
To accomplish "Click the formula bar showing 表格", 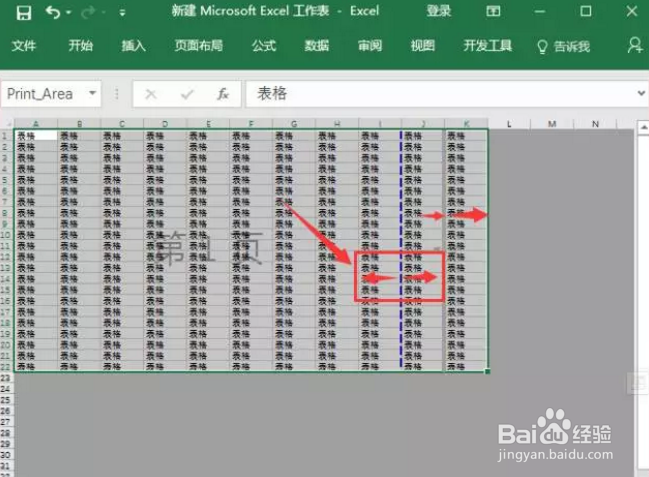I will [x=441, y=94].
